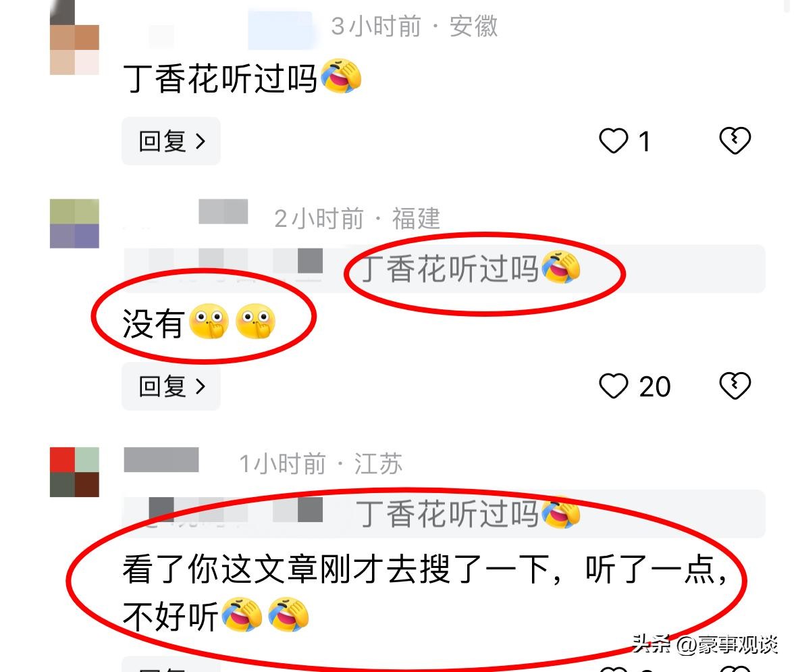
Task: Dislike the Anhui comment with the broken heart
Action: click(735, 140)
